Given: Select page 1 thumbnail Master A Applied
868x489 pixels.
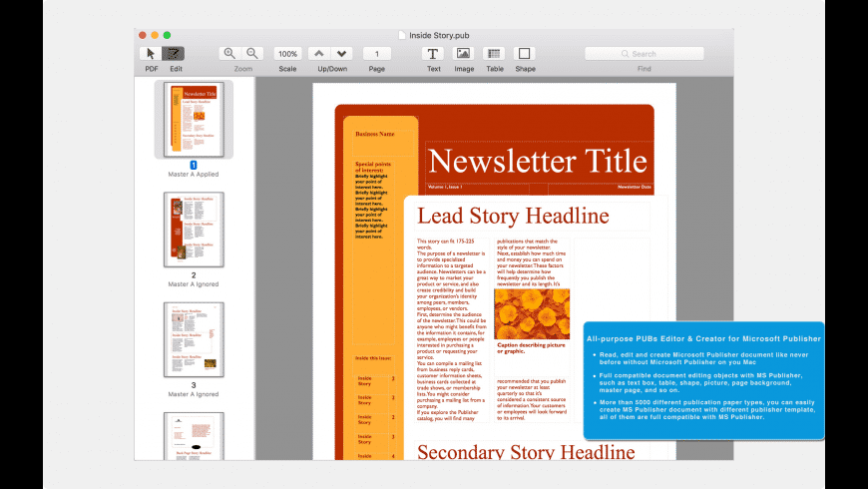Looking at the screenshot, I should pos(194,119).
